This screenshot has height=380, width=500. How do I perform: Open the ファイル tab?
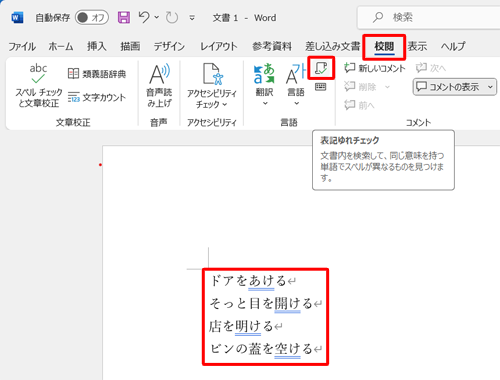(x=22, y=46)
